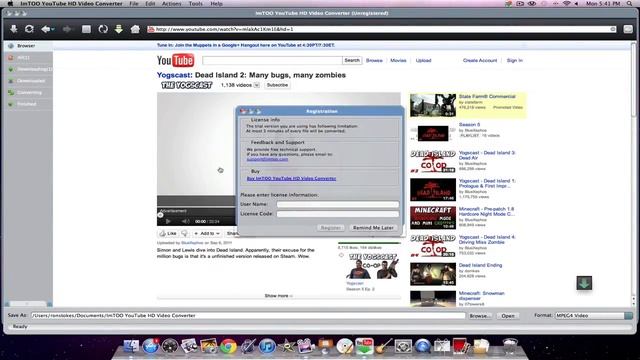Open the YouTube Browse link
This screenshot has width=640, height=360.
pos(374,60)
